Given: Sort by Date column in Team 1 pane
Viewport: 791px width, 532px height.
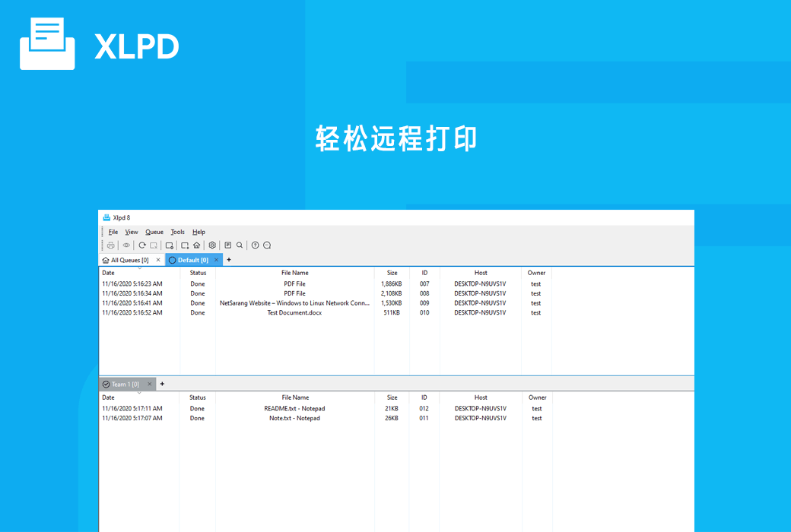Looking at the screenshot, I should (x=139, y=397).
